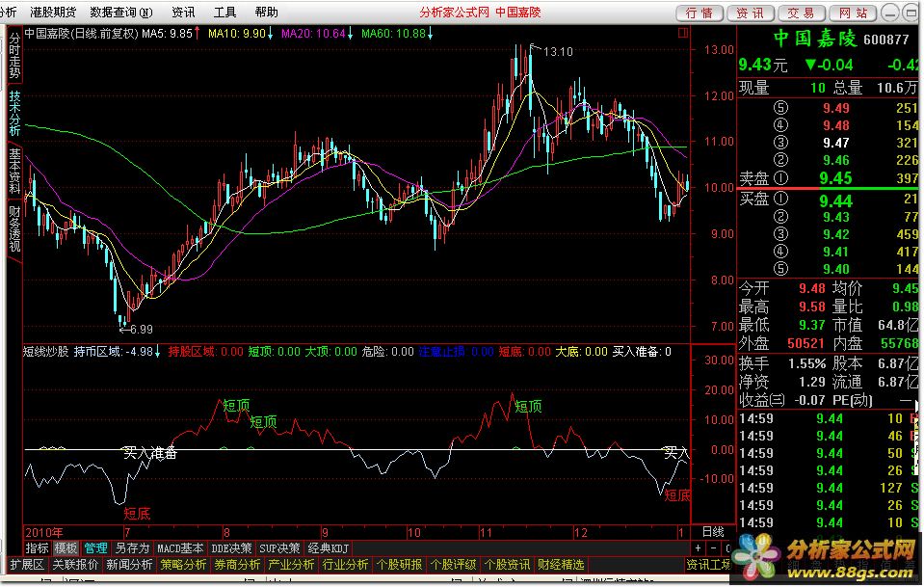Click the 13.10 high price marker
The image size is (924, 587).
click(x=558, y=52)
